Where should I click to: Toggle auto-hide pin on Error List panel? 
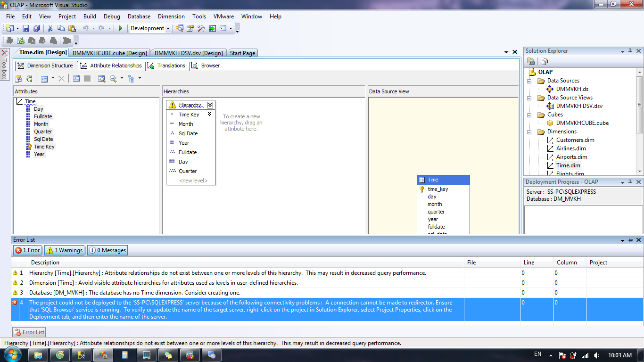coord(631,240)
